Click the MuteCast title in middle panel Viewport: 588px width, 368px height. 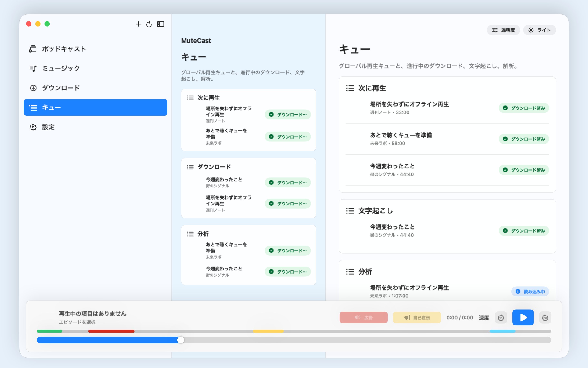[x=196, y=41]
